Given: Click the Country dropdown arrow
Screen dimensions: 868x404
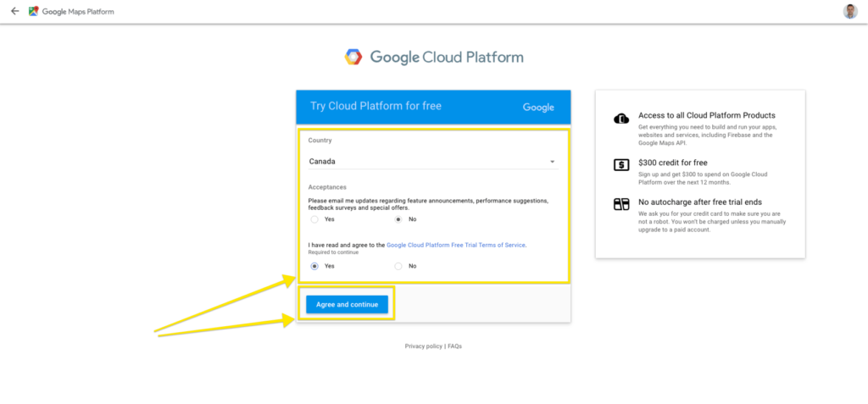Looking at the screenshot, I should point(552,162).
